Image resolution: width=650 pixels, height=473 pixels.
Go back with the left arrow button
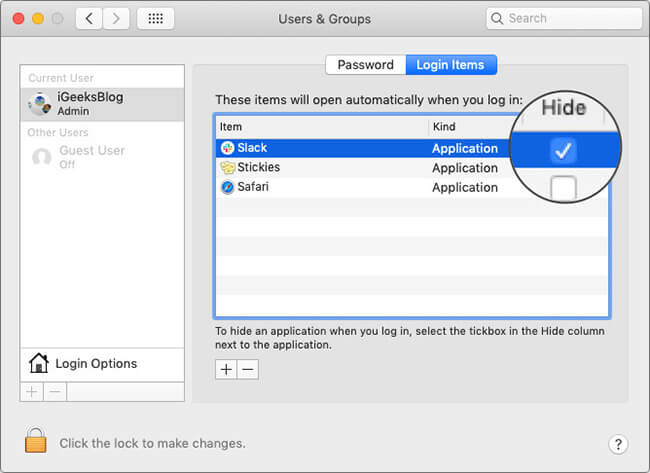click(x=89, y=19)
